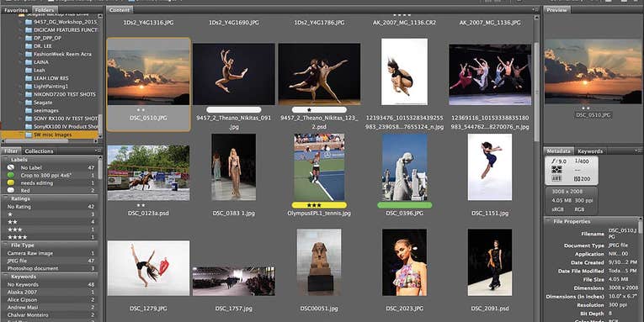Click the Chalvar Monteiro keyword filter

click(51, 315)
